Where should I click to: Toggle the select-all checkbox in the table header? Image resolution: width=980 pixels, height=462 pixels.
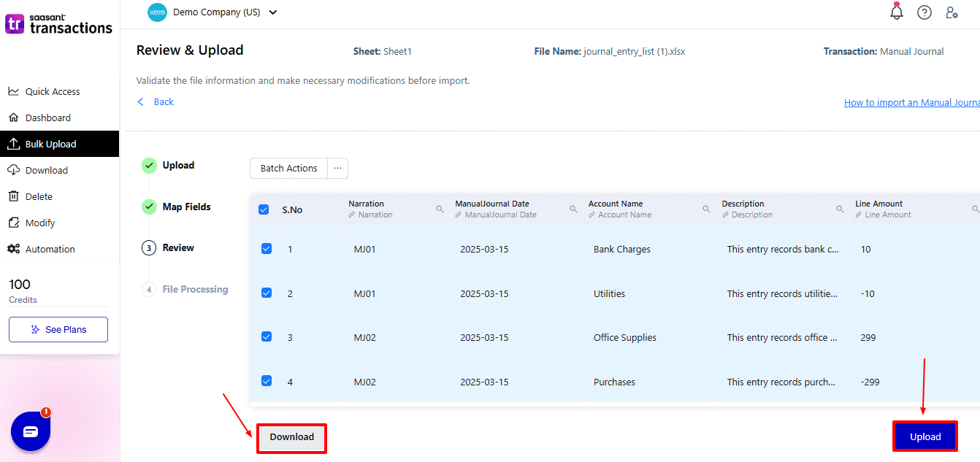coord(264,209)
